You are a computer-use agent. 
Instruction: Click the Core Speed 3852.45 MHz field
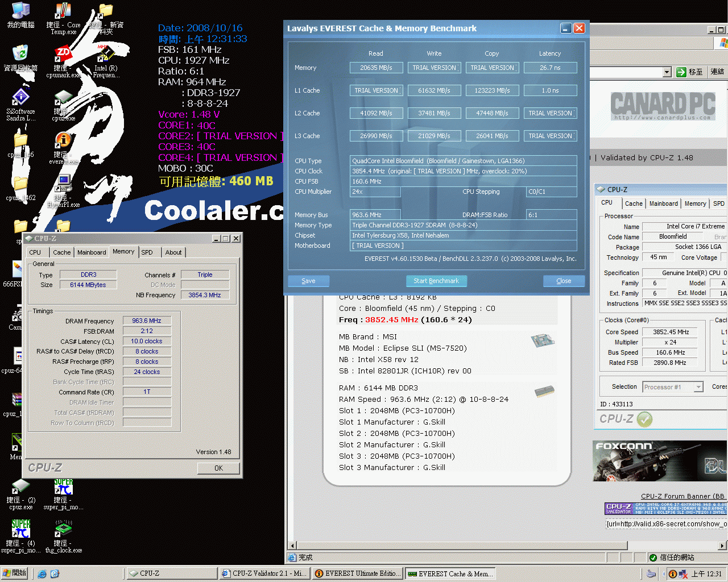coord(671,332)
